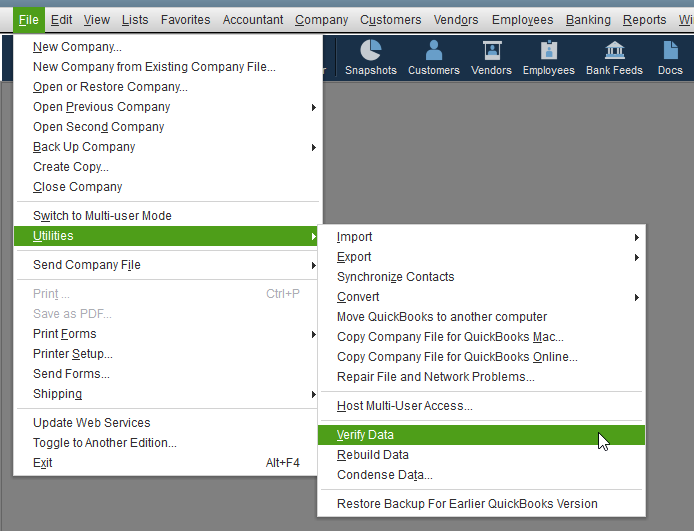Expand the Convert submenu
This screenshot has height=531, width=694.
click(x=358, y=297)
